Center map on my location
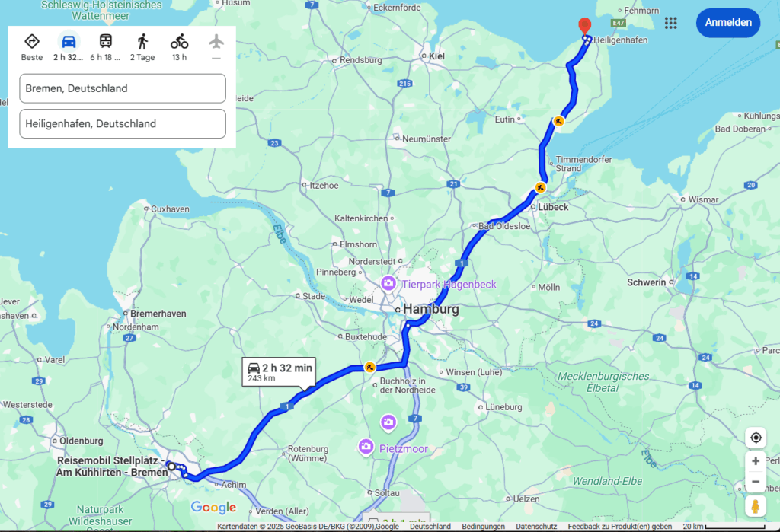The image size is (780, 532). [756, 438]
